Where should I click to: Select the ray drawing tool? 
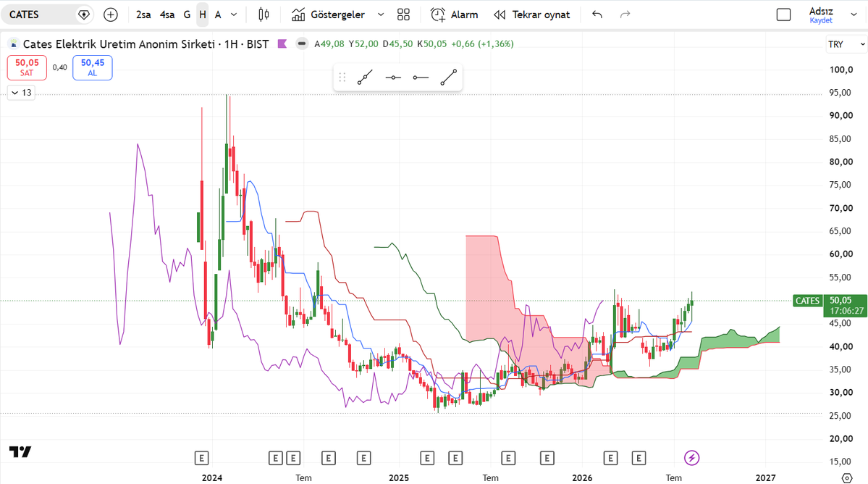point(365,78)
